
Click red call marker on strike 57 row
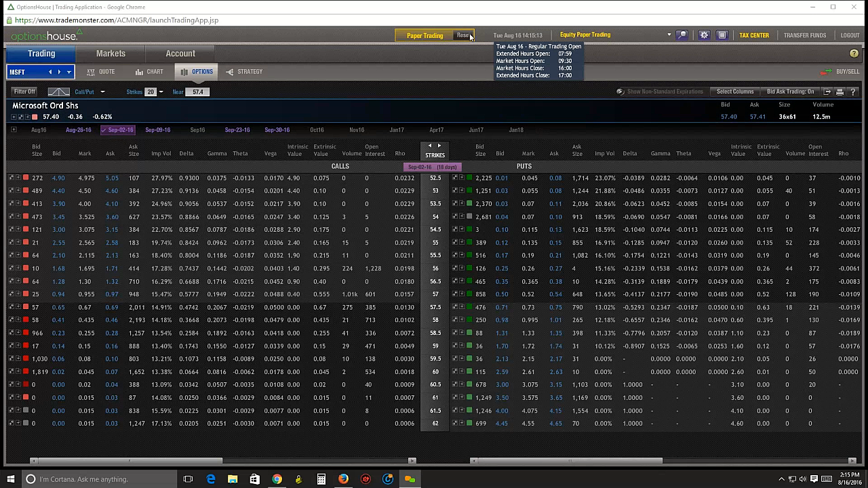click(x=26, y=294)
